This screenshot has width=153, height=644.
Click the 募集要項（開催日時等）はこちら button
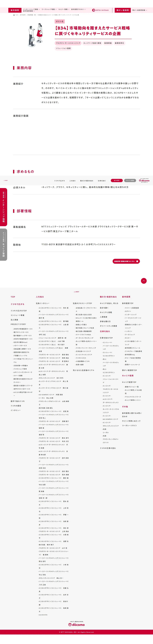tap(126, 261)
